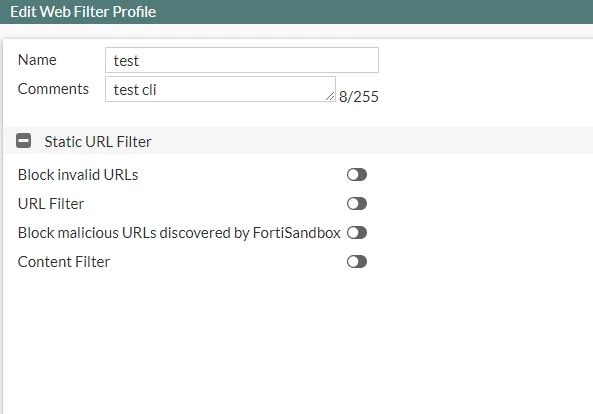Viewport: 593px width, 414px height.
Task: Focus the Name input field
Action: [x=242, y=60]
